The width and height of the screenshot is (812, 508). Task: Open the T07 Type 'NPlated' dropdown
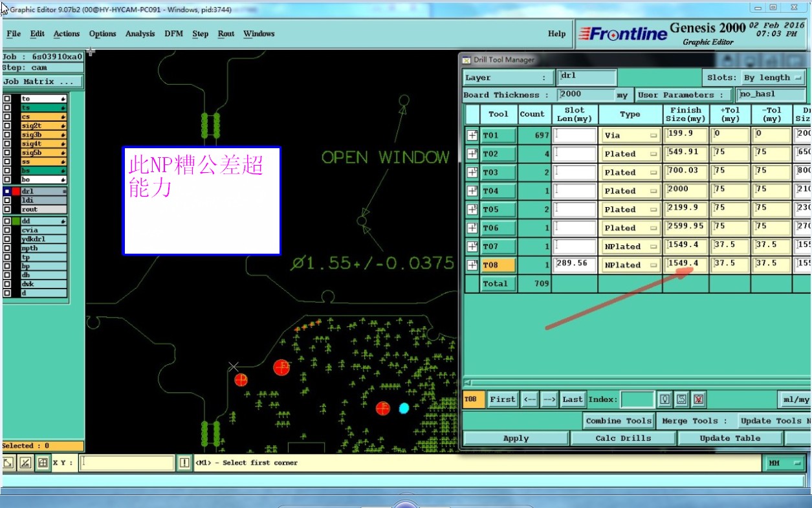click(x=630, y=247)
